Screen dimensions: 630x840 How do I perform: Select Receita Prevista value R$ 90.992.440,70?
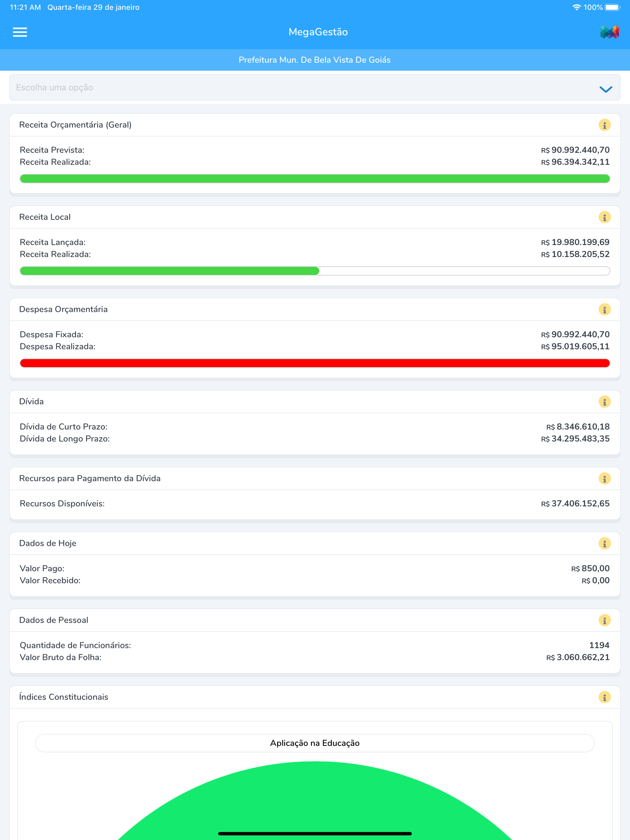tap(575, 150)
